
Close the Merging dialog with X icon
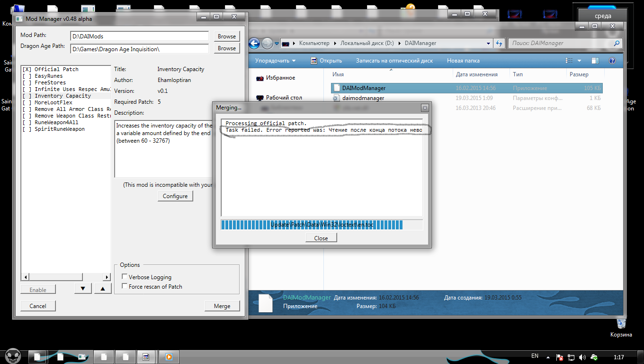click(425, 108)
